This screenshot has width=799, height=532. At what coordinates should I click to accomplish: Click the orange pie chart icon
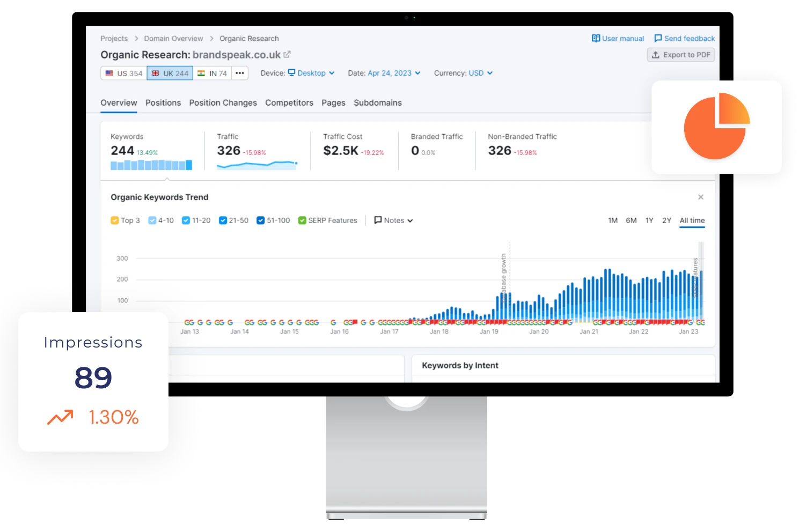[x=716, y=127]
